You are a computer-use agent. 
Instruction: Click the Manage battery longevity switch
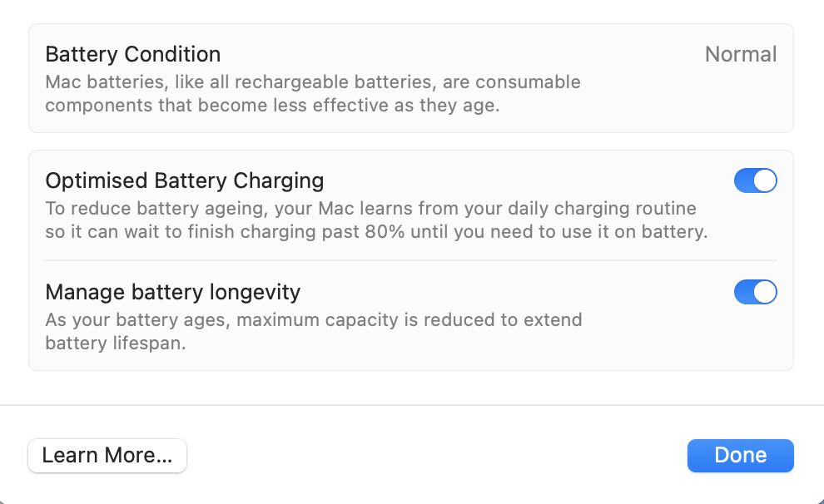[x=755, y=292]
